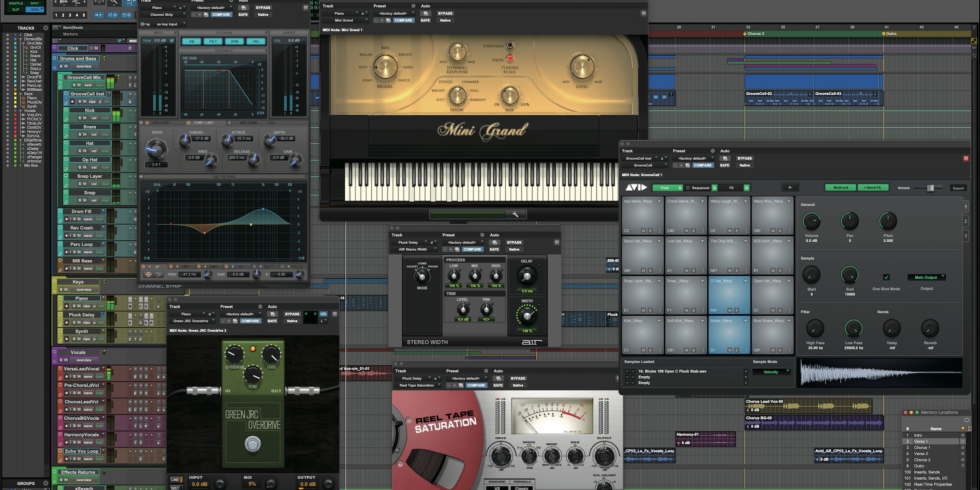Image resolution: width=980 pixels, height=490 pixels.
Task: Click red target icon in GrooveCell header
Action: pyautogui.click(x=966, y=158)
